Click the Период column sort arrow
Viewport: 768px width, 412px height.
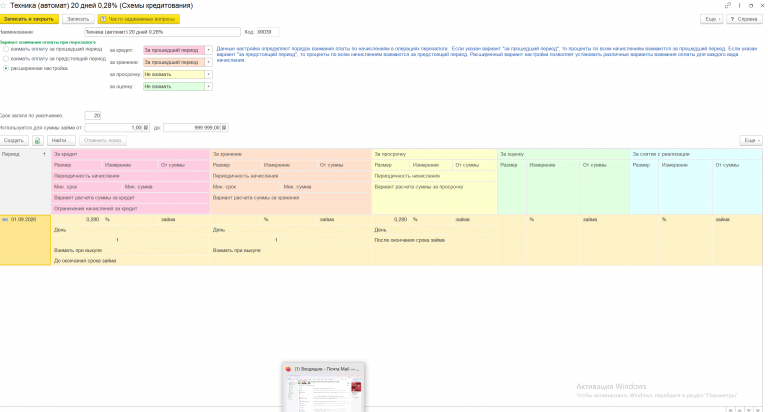[44, 154]
